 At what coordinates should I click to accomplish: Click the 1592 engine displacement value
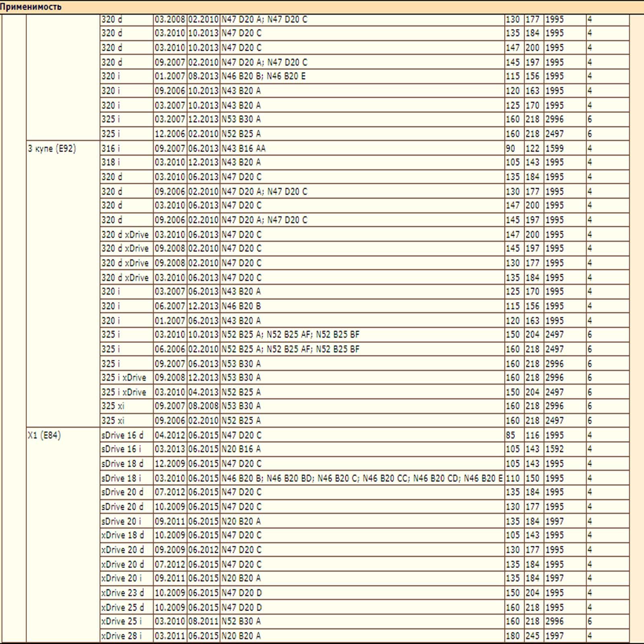555,449
